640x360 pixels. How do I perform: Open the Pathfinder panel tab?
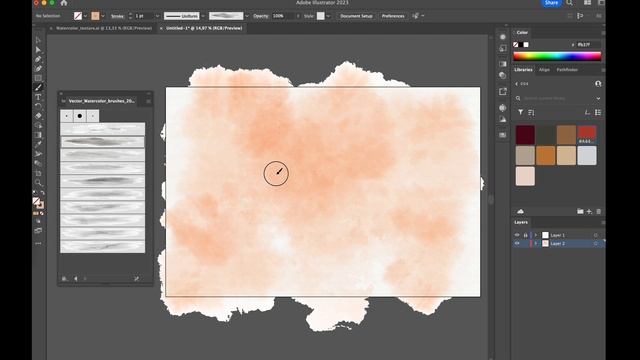(x=567, y=70)
